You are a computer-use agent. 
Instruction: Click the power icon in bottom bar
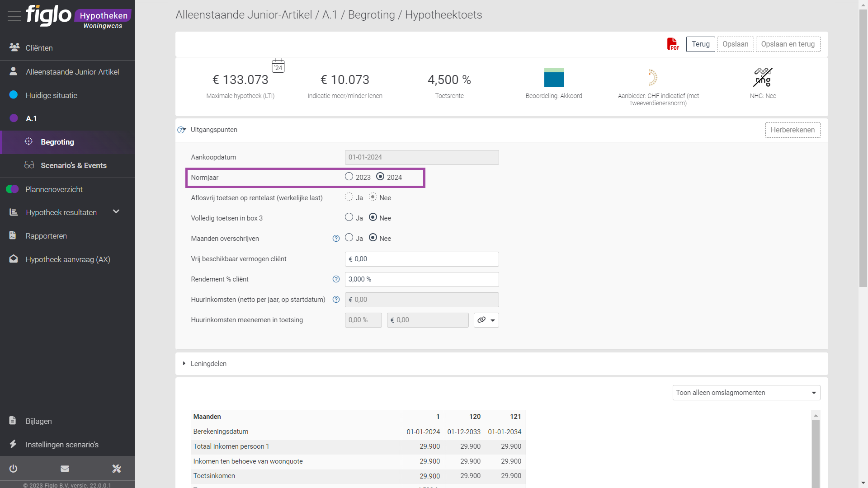pos(13,469)
